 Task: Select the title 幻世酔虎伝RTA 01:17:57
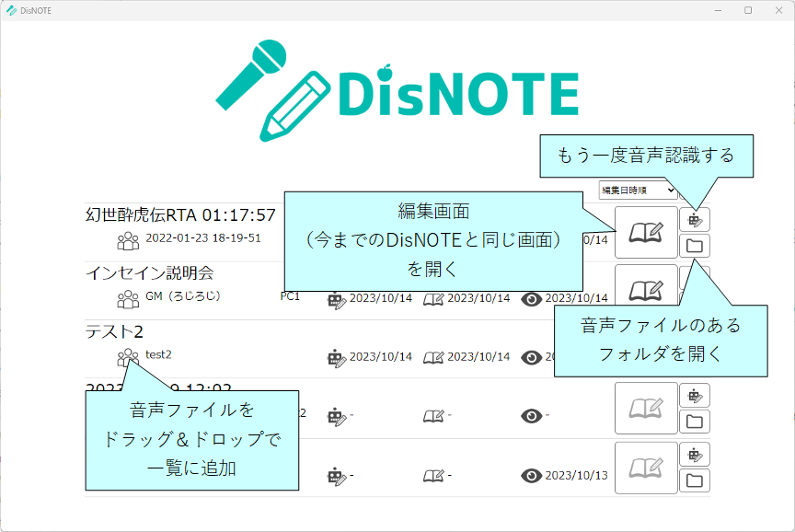pos(180,215)
